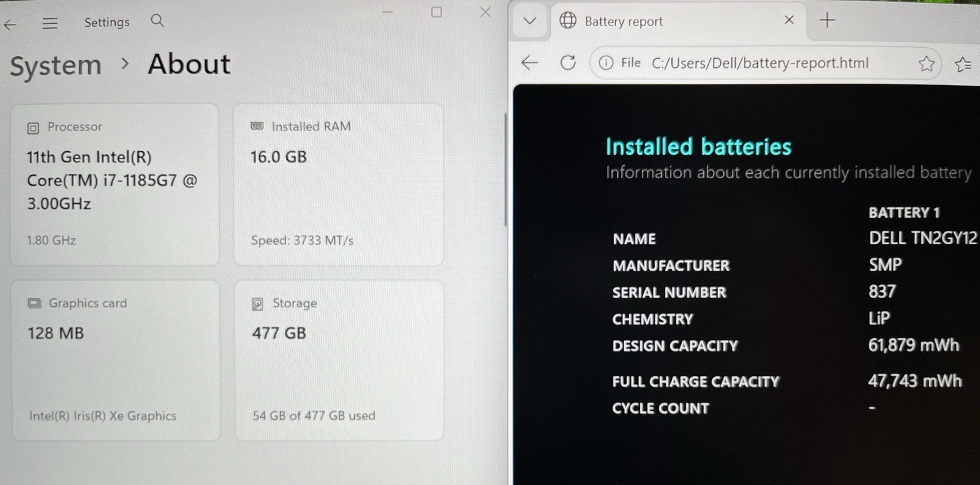Close the Settings window
The height and width of the screenshot is (485, 980).
(486, 12)
